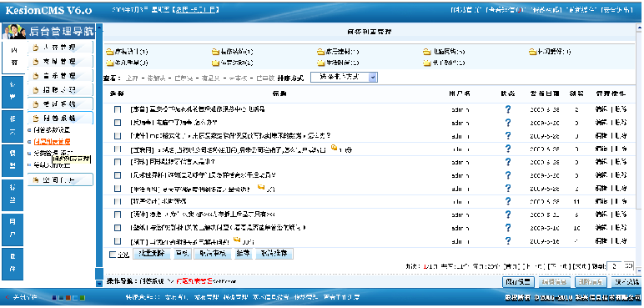This screenshot has height=308, width=644.
Task: Click nav panel scroll-up arrow
Action: 98,28
